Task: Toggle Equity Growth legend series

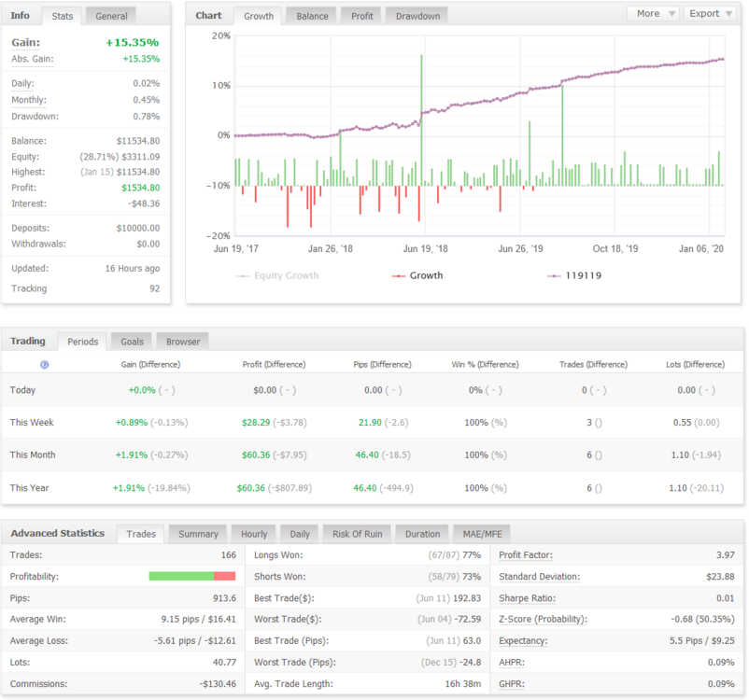Action: coord(277,275)
